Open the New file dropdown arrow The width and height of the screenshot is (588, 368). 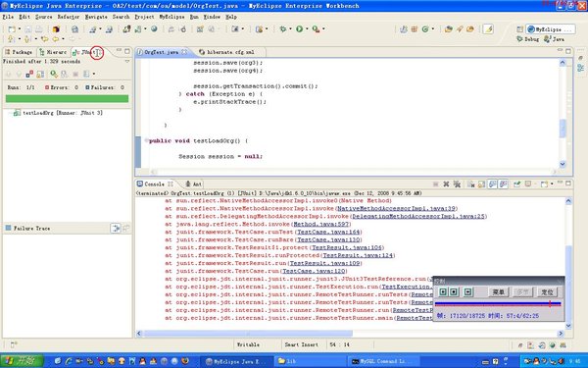pos(20,29)
